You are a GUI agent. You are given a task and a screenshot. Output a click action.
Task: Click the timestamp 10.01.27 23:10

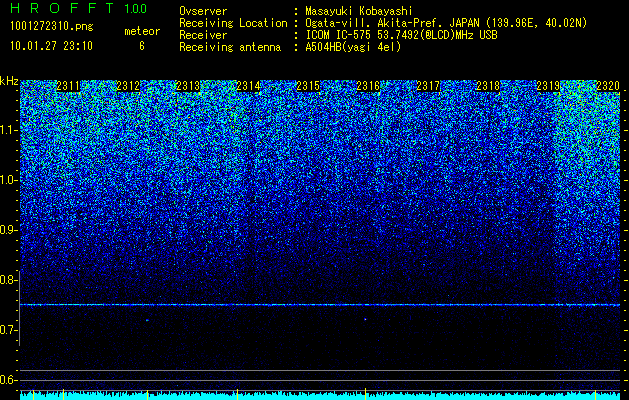[51, 46]
